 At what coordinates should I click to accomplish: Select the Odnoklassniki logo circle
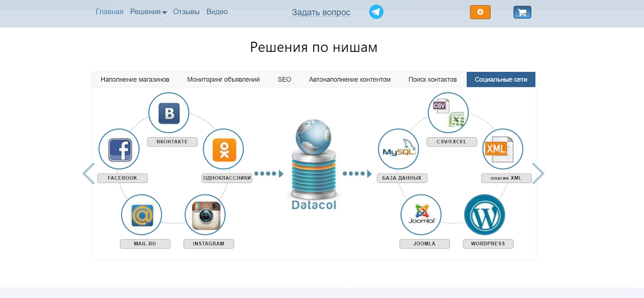coord(223,149)
